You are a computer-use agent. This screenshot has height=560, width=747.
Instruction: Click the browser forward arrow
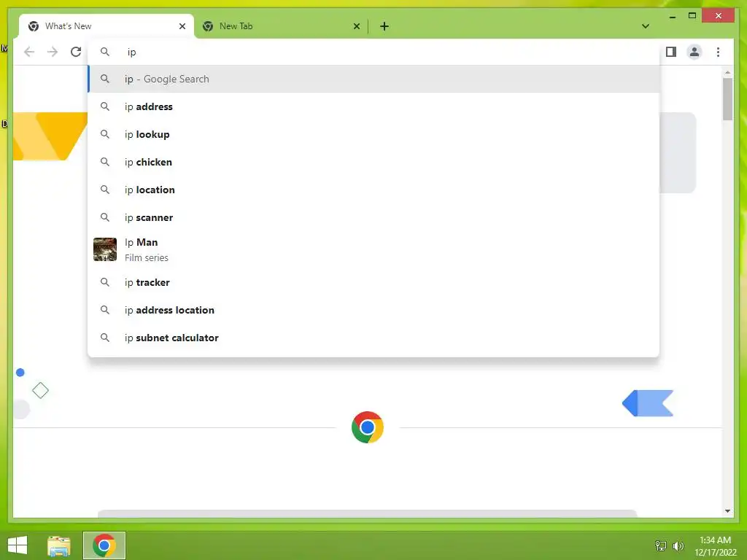(x=53, y=52)
